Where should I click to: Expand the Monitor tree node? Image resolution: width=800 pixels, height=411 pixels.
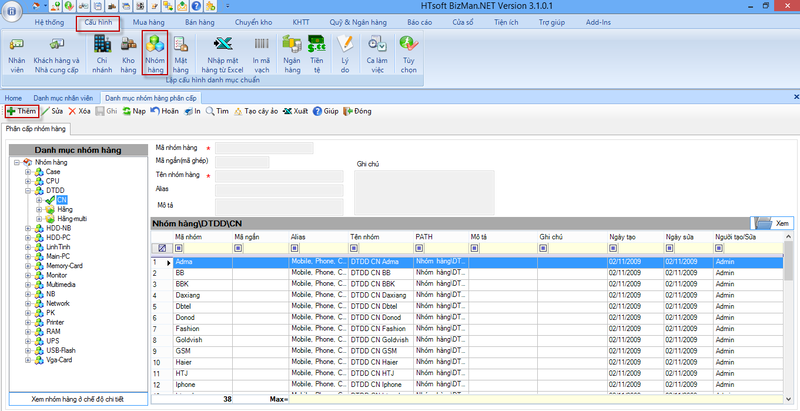[x=28, y=275]
